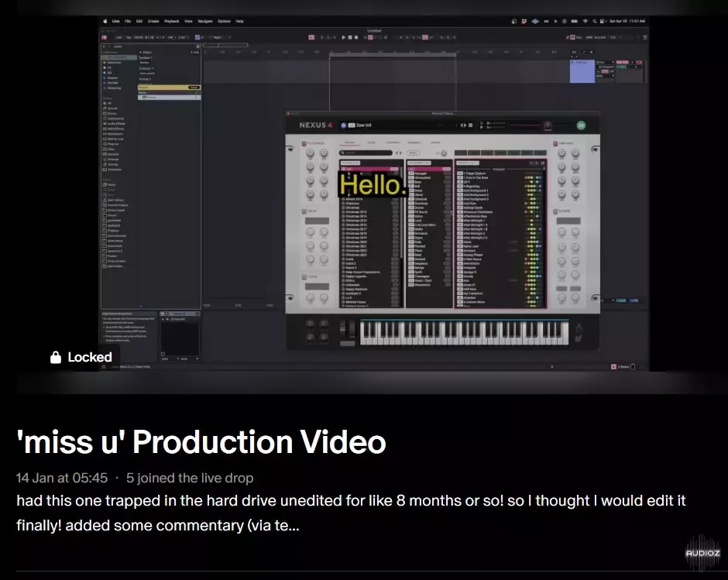
Task: Click the browser arrows beside Nexus search
Action: click(x=398, y=153)
